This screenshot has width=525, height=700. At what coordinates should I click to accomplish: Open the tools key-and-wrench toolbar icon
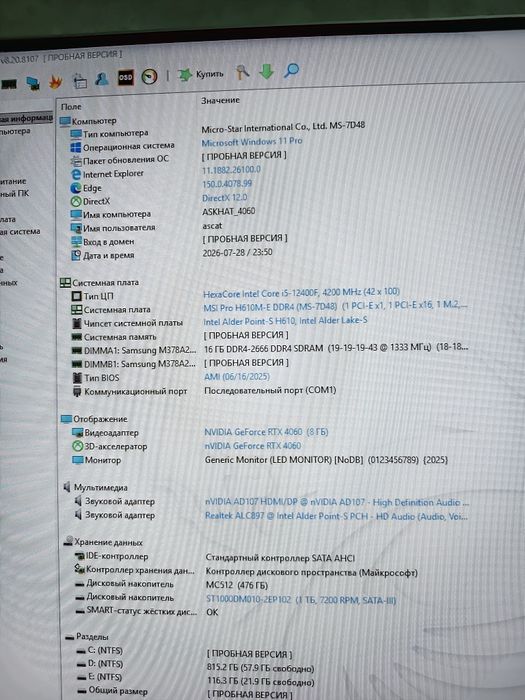[242, 72]
